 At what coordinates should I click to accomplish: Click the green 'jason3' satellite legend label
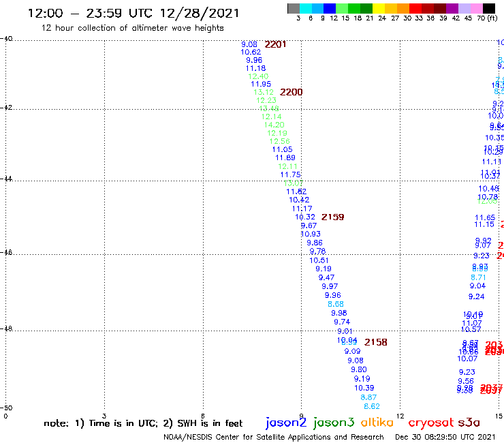pyautogui.click(x=334, y=423)
